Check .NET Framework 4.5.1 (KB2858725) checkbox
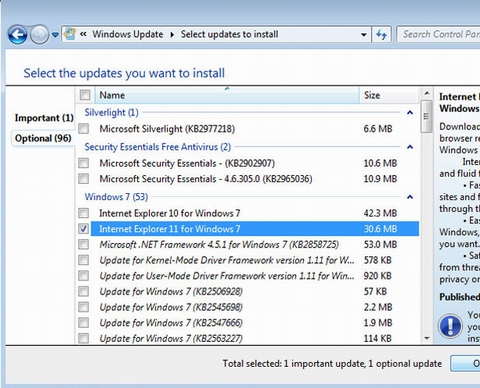 click(83, 245)
